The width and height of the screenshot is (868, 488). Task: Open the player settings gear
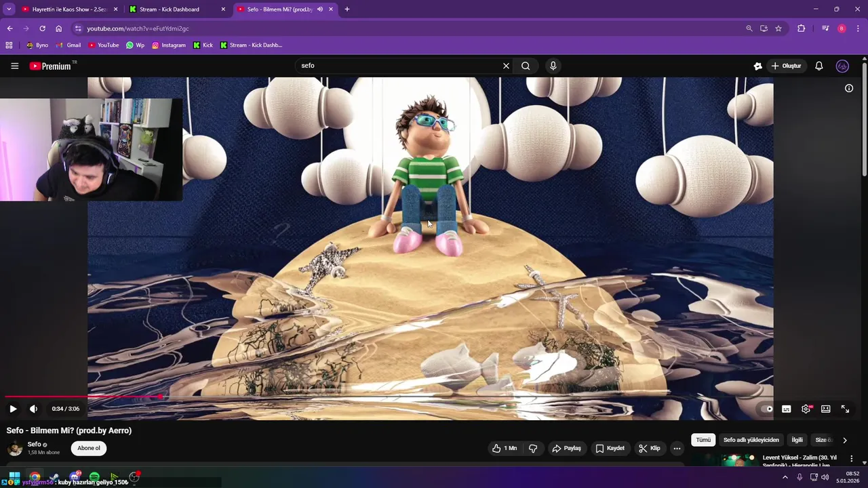click(x=806, y=409)
